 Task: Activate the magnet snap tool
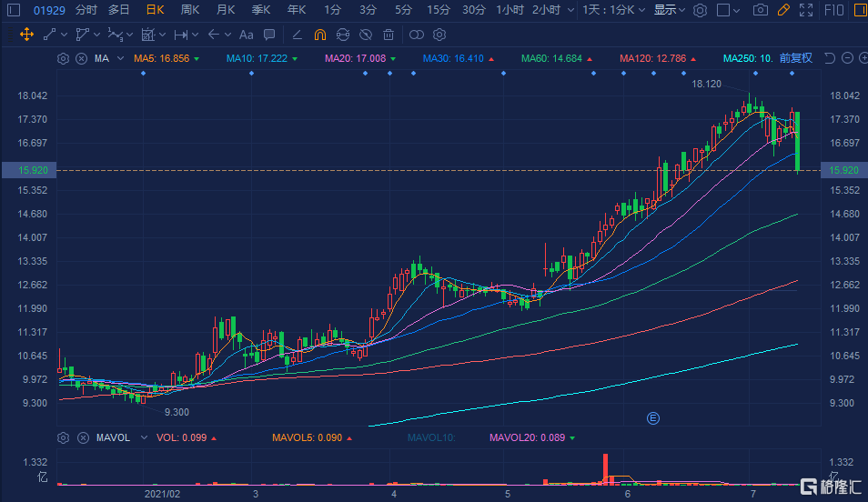tap(319, 35)
